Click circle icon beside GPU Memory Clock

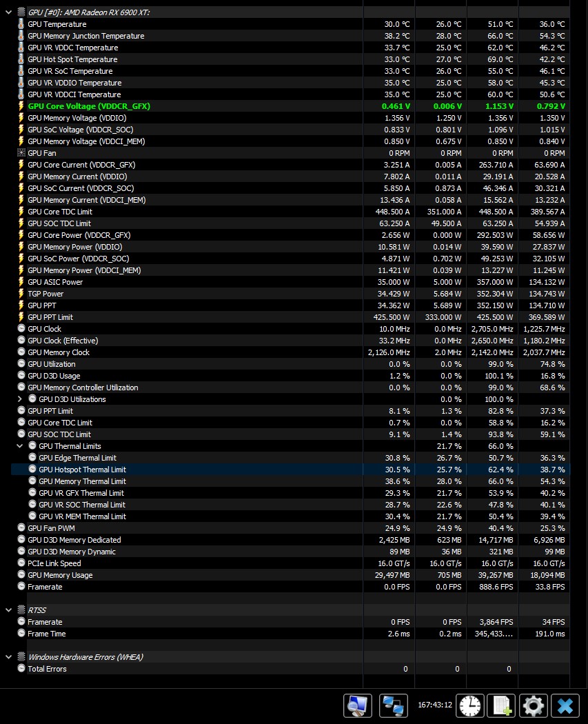[x=21, y=352]
